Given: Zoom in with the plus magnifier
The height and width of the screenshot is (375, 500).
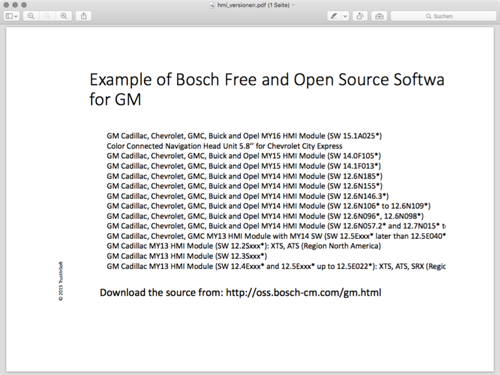Looking at the screenshot, I should point(64,16).
